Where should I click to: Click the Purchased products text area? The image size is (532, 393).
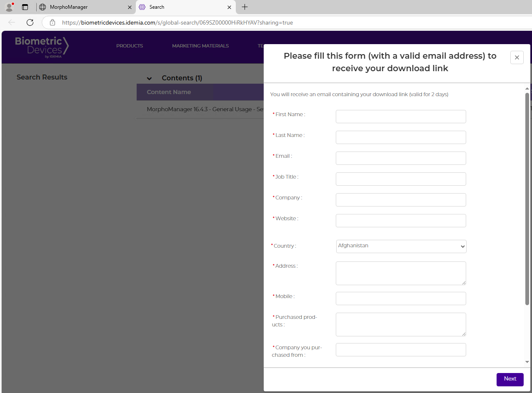point(401,324)
